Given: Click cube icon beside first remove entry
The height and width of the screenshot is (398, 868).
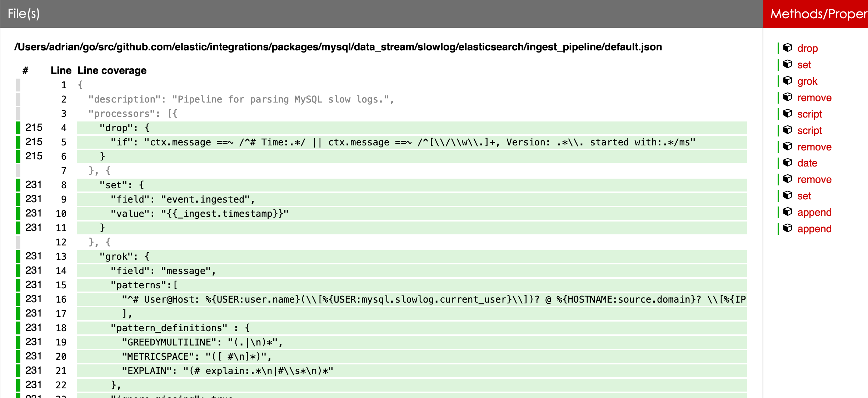Looking at the screenshot, I should coord(788,97).
